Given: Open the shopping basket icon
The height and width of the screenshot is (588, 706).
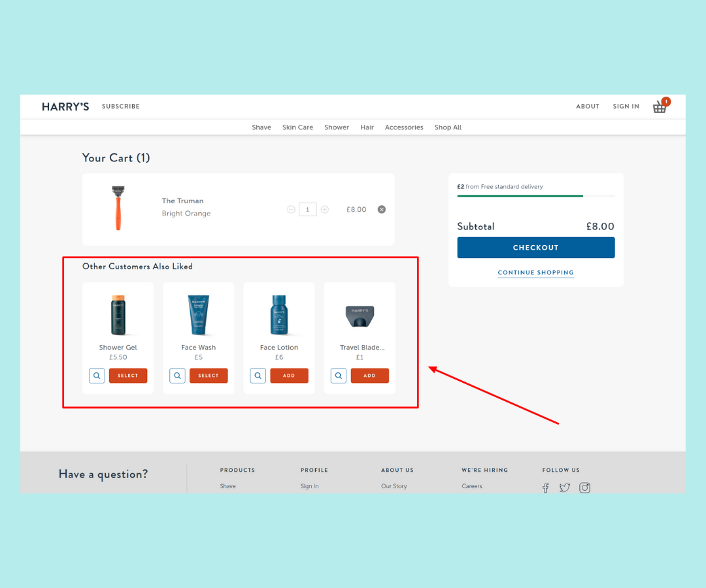Looking at the screenshot, I should click(x=660, y=107).
